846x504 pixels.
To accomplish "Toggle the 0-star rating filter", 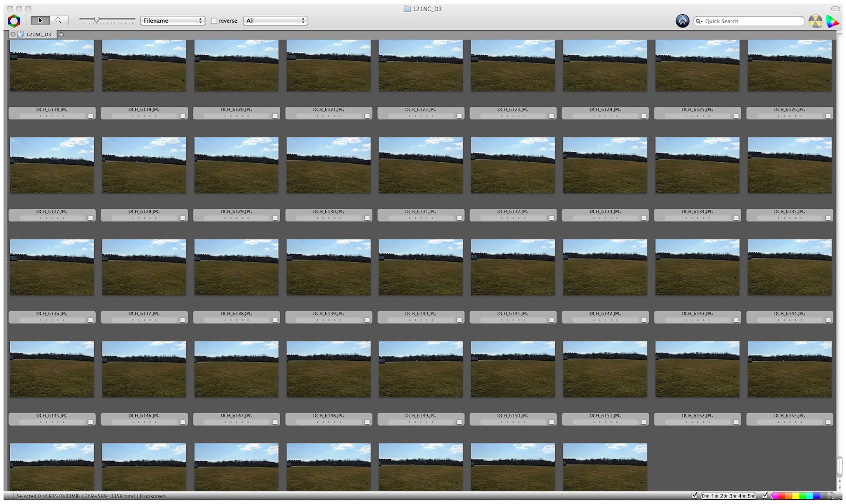I will coord(706,496).
